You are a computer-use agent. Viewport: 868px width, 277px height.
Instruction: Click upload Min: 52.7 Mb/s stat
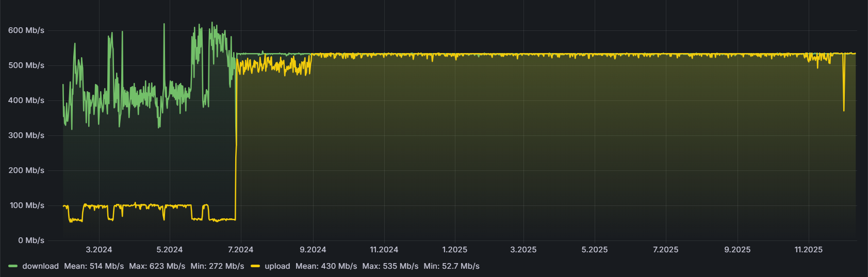coord(451,266)
